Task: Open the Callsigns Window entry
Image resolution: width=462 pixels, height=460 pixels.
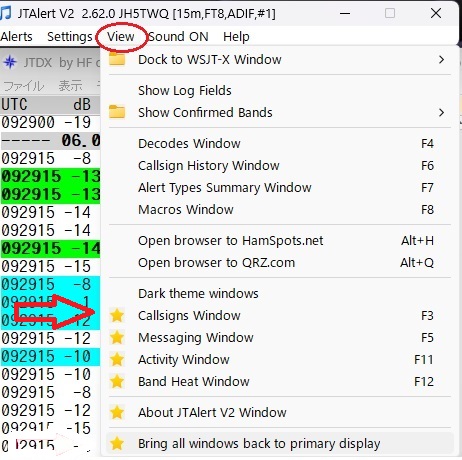Action: point(279,315)
